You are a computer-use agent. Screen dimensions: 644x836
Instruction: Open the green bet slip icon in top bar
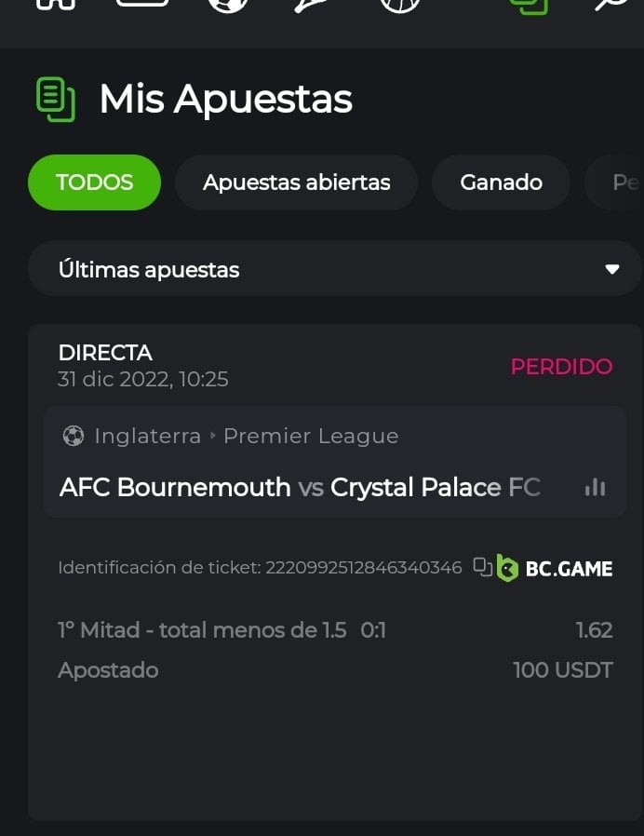[x=528, y=6]
